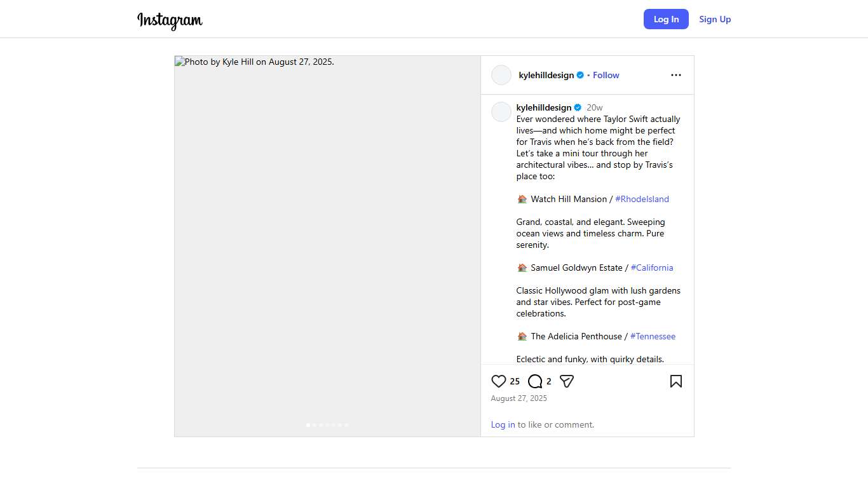Click the Instagram logo
Viewport: 868px width, 488px height.
point(170,20)
